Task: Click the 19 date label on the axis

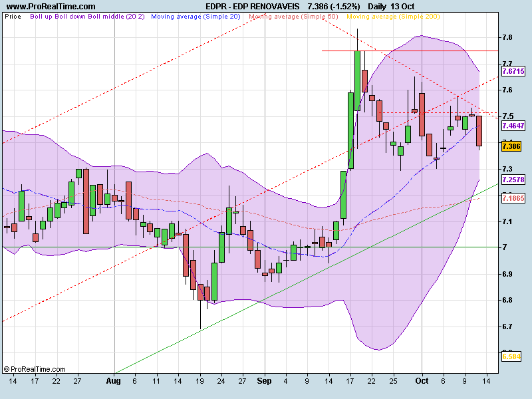Action: (x=200, y=381)
